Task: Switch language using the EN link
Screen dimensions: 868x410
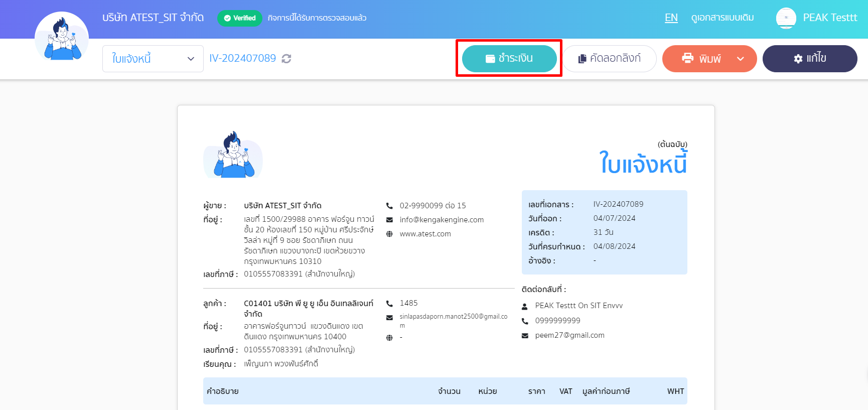Action: 671,18
